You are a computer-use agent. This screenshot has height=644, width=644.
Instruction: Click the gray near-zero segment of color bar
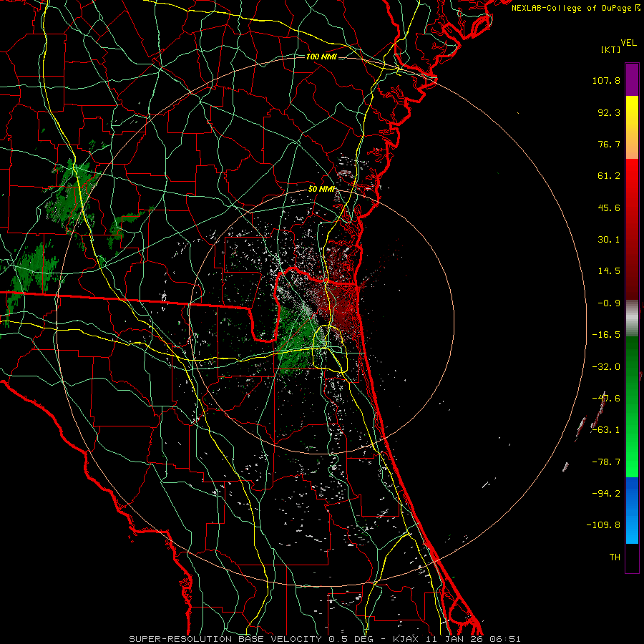click(x=632, y=318)
